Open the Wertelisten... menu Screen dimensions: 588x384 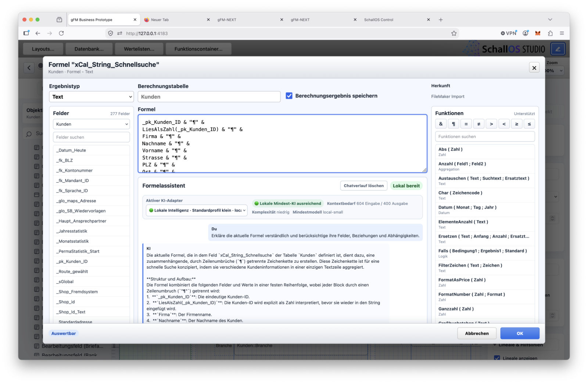(139, 49)
